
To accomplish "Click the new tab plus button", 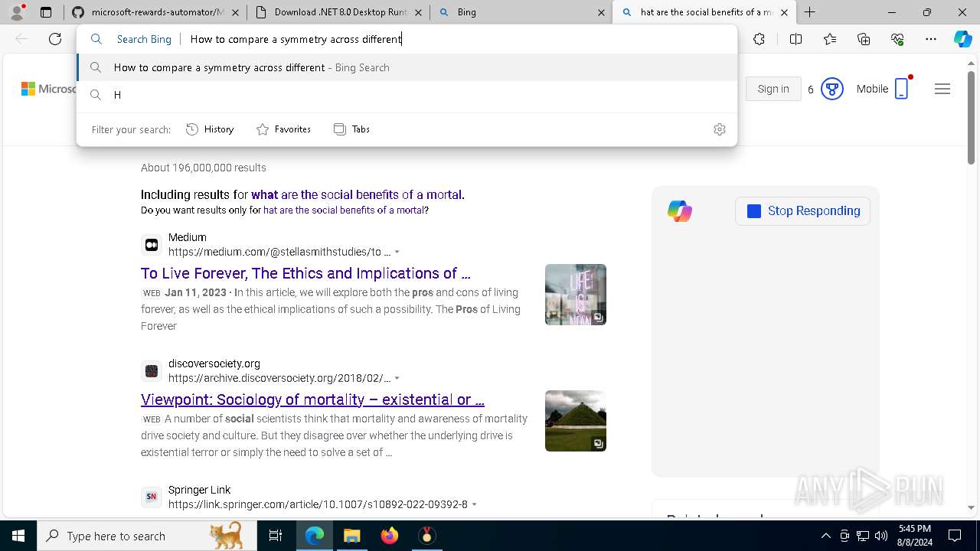I will [809, 12].
